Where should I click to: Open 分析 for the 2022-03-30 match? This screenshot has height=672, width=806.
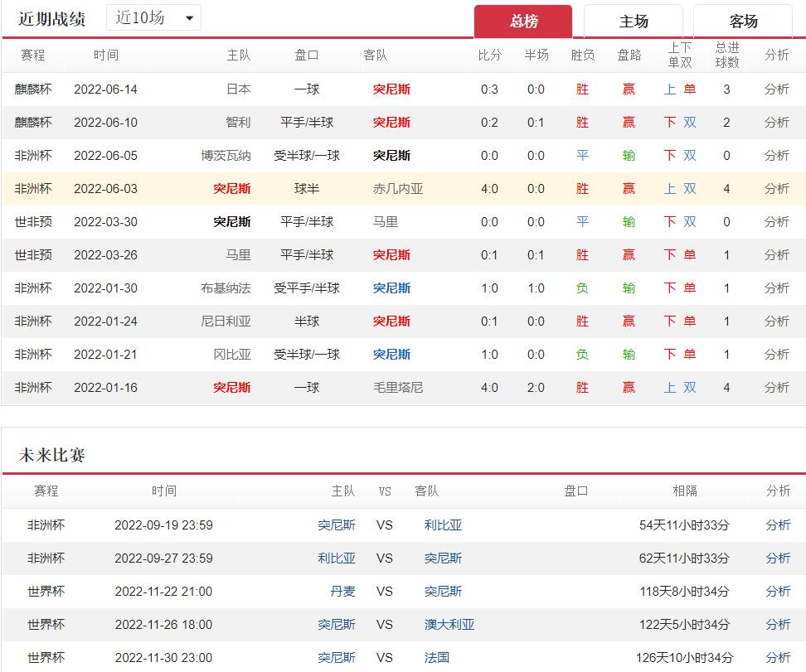click(776, 222)
